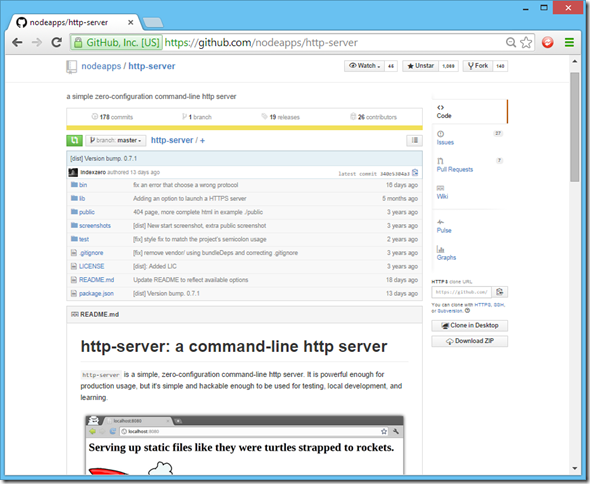This screenshot has width=590, height=484.
Task: Open the package.json file
Action: tap(96, 294)
